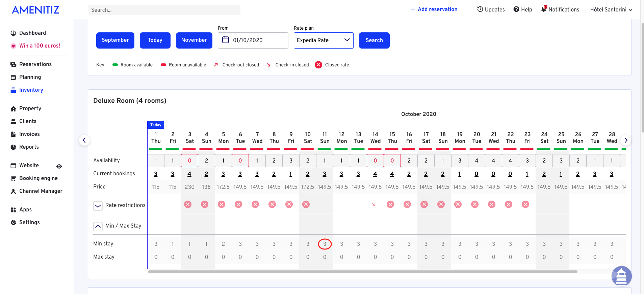Open Apps section
The width and height of the screenshot is (644, 294).
[x=25, y=209]
